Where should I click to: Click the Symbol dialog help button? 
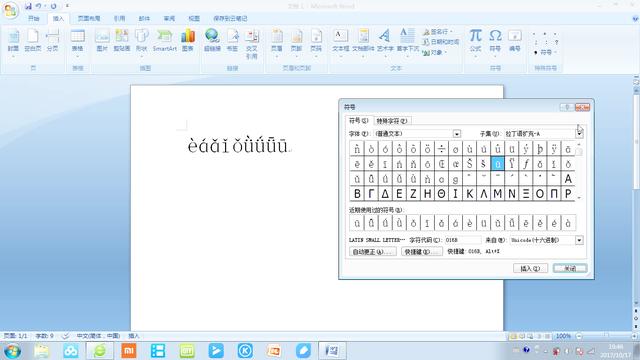(x=567, y=107)
